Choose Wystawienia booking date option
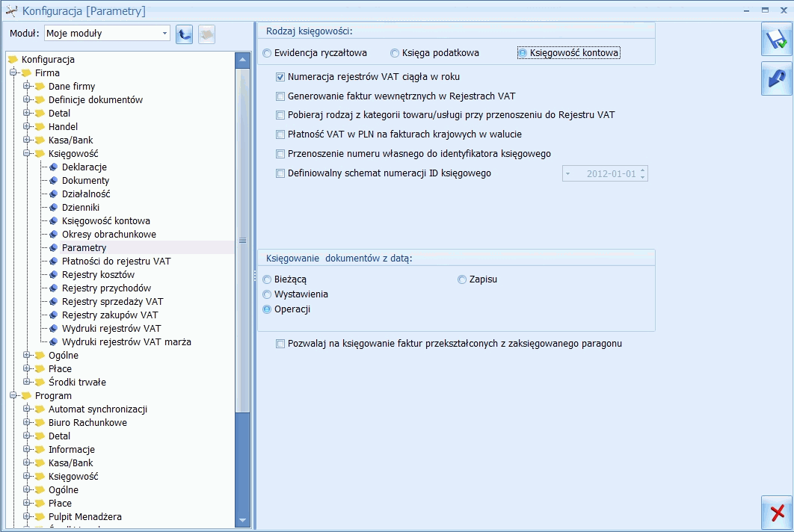 (267, 294)
